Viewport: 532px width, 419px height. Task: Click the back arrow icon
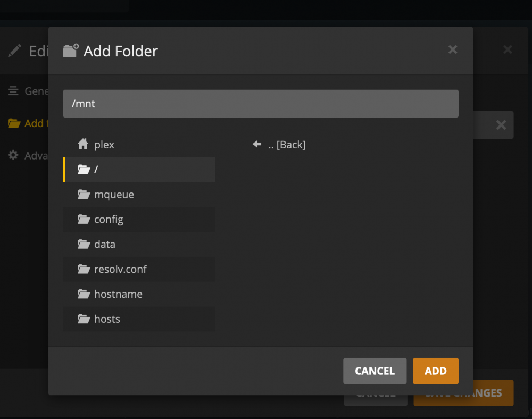coord(257,144)
